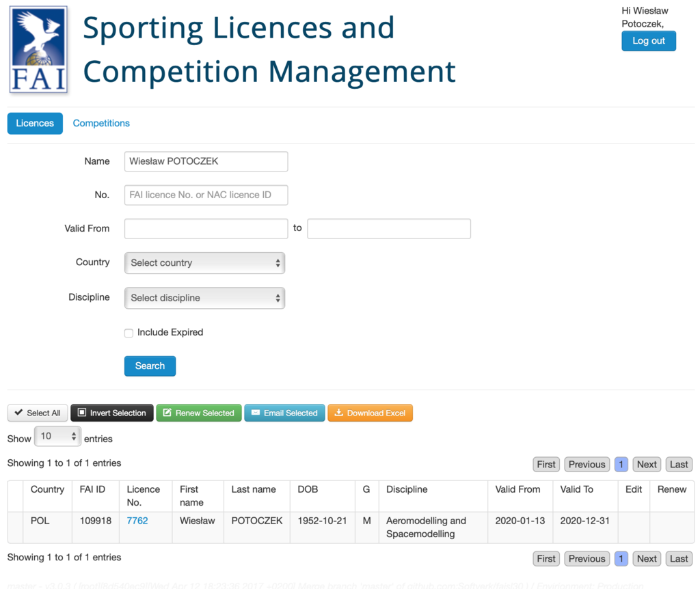Expand the Select discipline dropdown
The image size is (700, 589).
coord(204,298)
